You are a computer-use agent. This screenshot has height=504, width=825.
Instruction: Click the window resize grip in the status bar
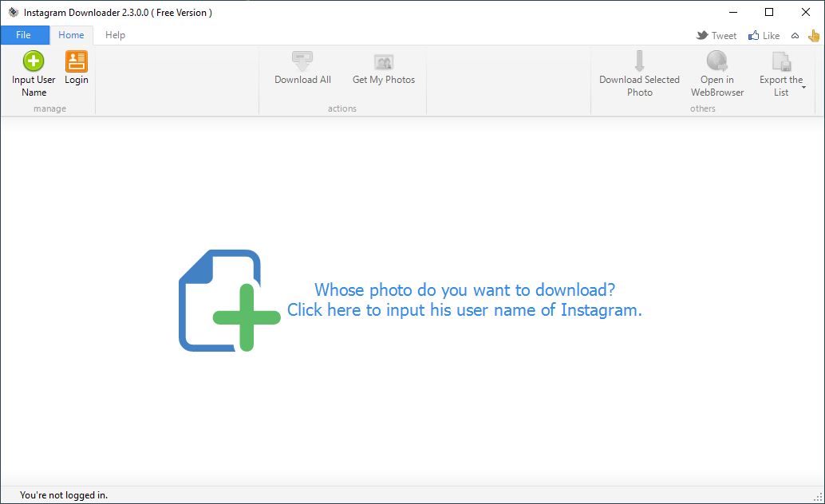pyautogui.click(x=818, y=497)
